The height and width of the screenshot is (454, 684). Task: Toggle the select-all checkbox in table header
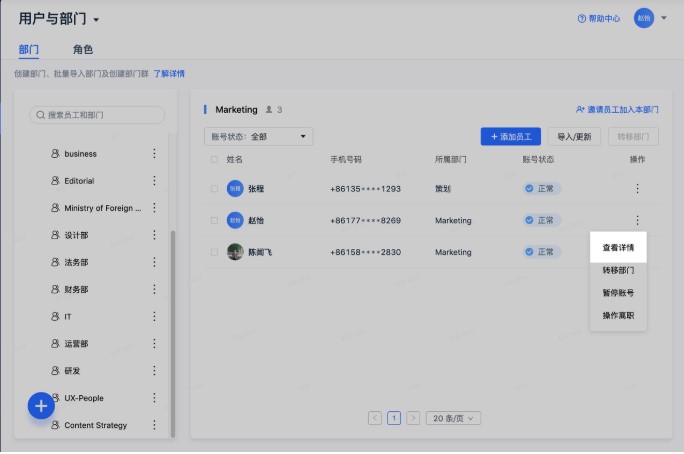214,160
